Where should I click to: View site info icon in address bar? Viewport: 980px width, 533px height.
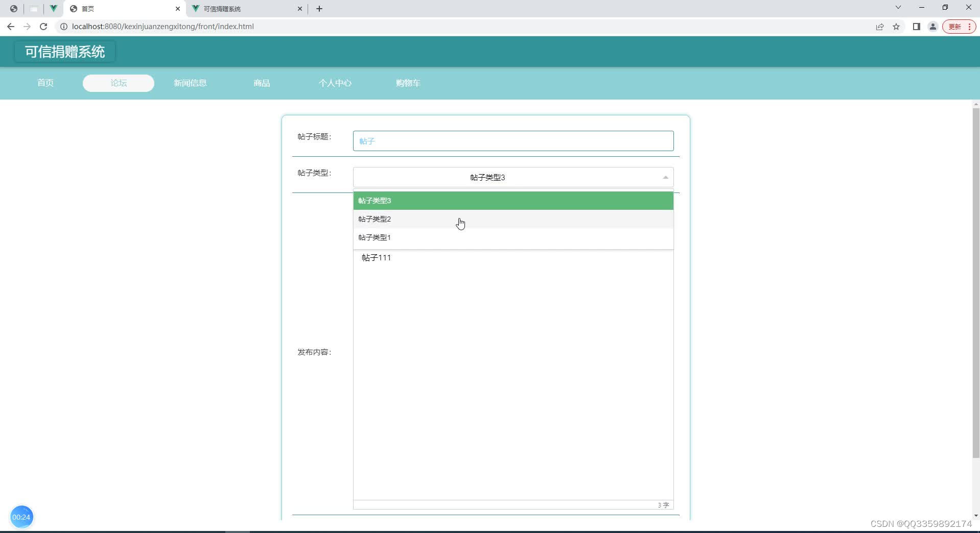pos(64,27)
